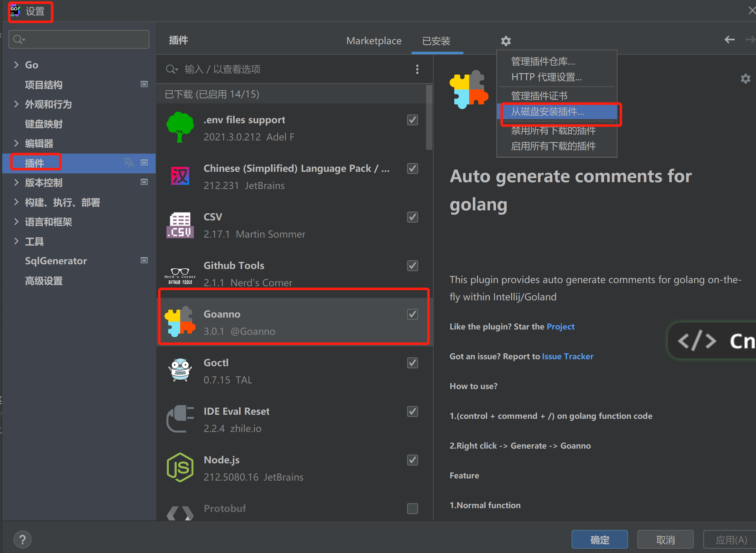Click the Github Tools glasses icon
756x553 pixels.
pyautogui.click(x=180, y=276)
